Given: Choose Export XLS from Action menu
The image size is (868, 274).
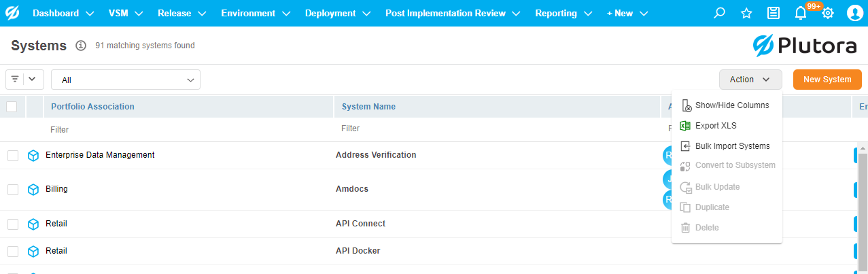Looking at the screenshot, I should [x=716, y=126].
